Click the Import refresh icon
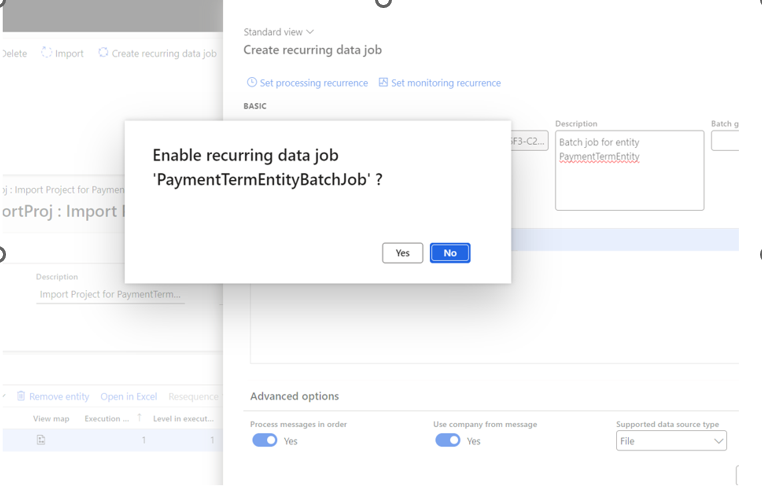This screenshot has height=498, width=762. 47,53
